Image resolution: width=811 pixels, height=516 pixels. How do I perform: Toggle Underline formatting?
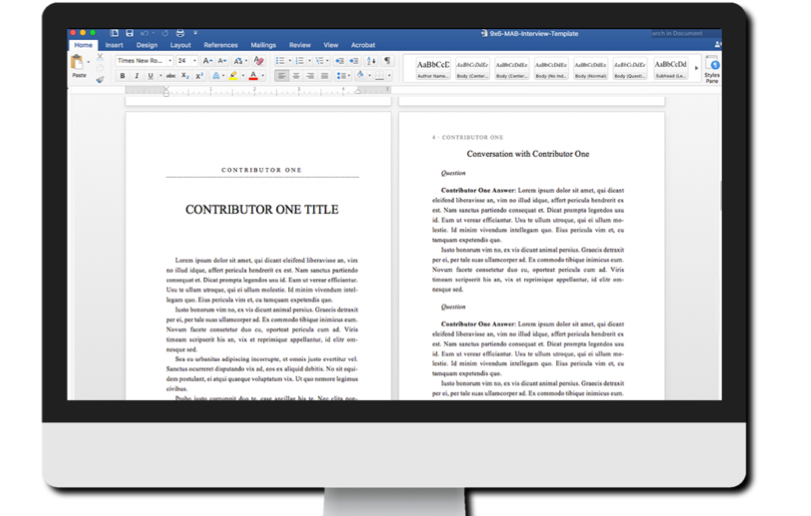(151, 75)
